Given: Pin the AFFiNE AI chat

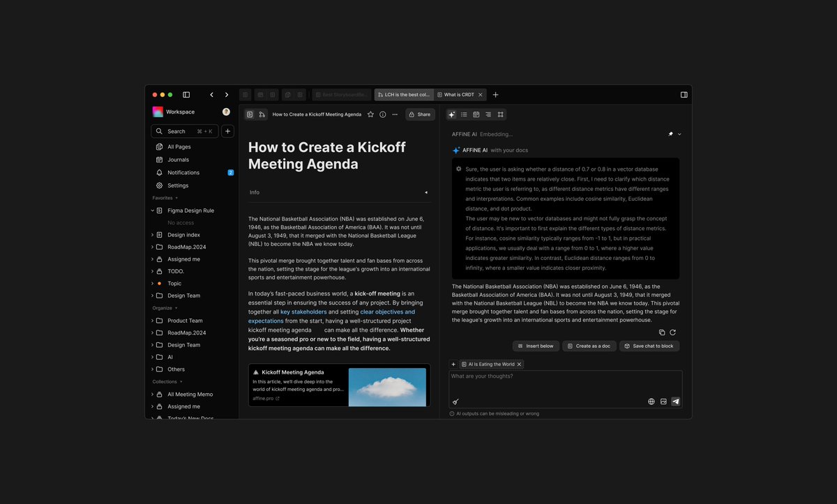Looking at the screenshot, I should [x=670, y=134].
